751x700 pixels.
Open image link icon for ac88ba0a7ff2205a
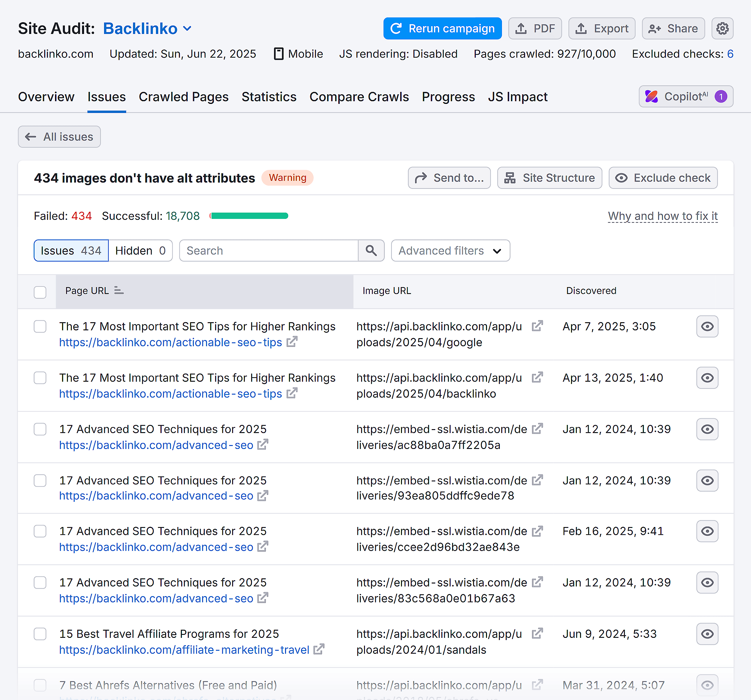537,429
